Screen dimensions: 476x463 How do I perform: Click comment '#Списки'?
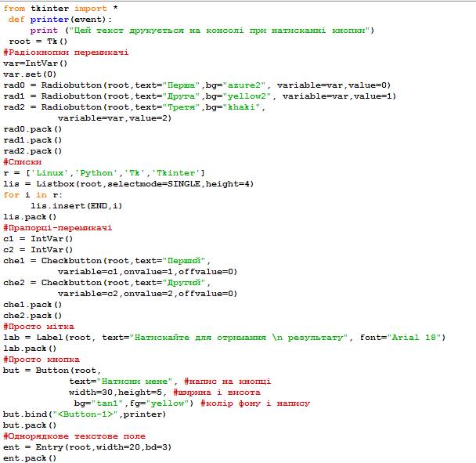[23, 162]
